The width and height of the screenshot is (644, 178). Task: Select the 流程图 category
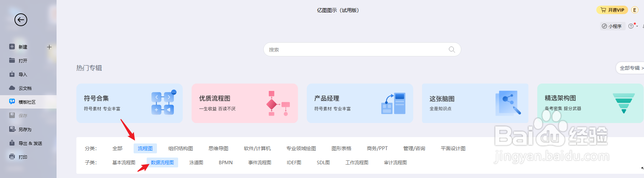[145, 148]
